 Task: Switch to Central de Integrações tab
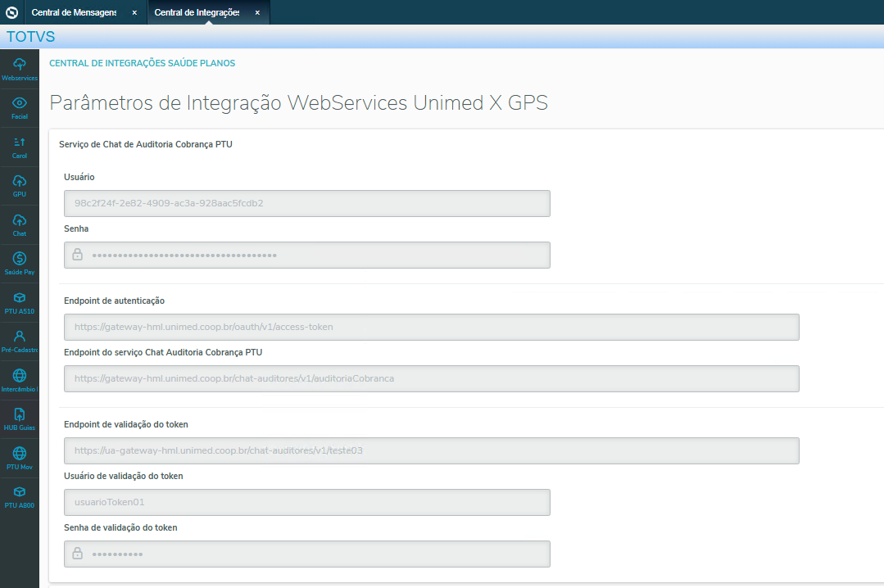click(197, 12)
